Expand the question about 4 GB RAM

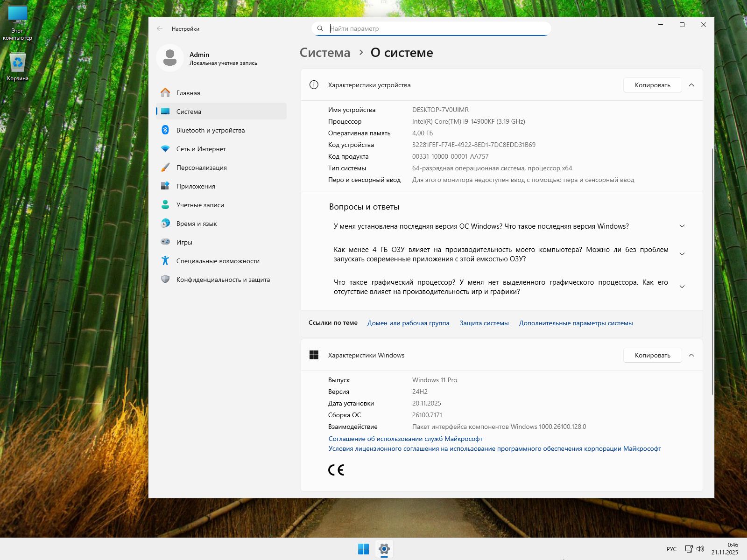pos(682,253)
